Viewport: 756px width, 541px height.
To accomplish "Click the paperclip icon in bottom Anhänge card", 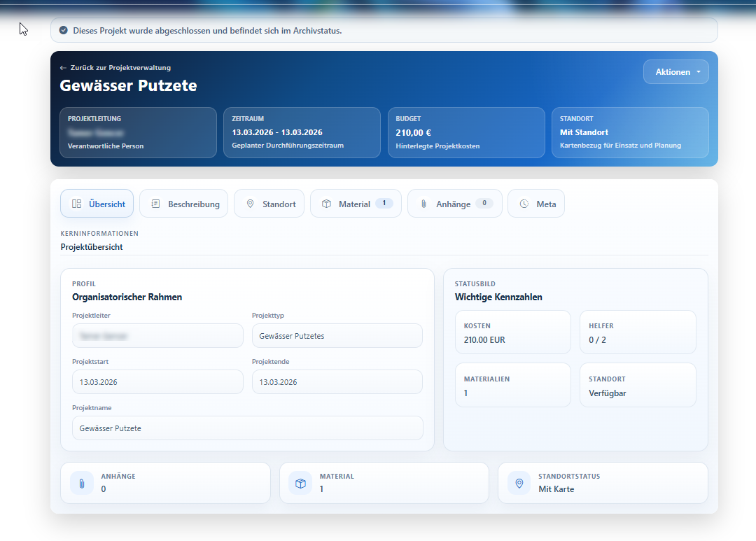I will pos(82,483).
